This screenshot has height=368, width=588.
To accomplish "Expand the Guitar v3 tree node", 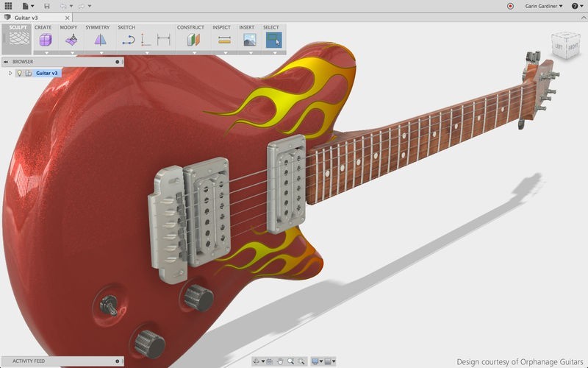I will [10, 73].
